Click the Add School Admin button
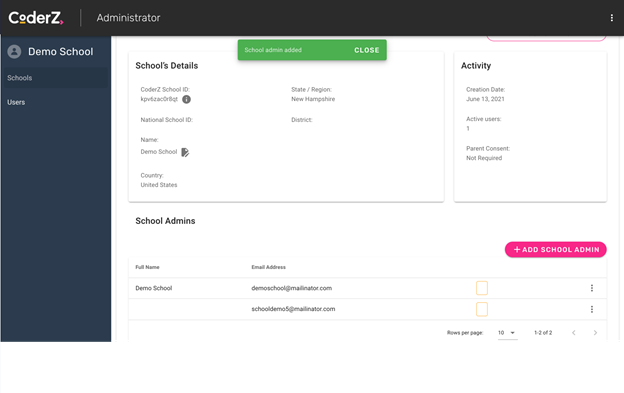This screenshot has height=393, width=624. [x=556, y=249]
